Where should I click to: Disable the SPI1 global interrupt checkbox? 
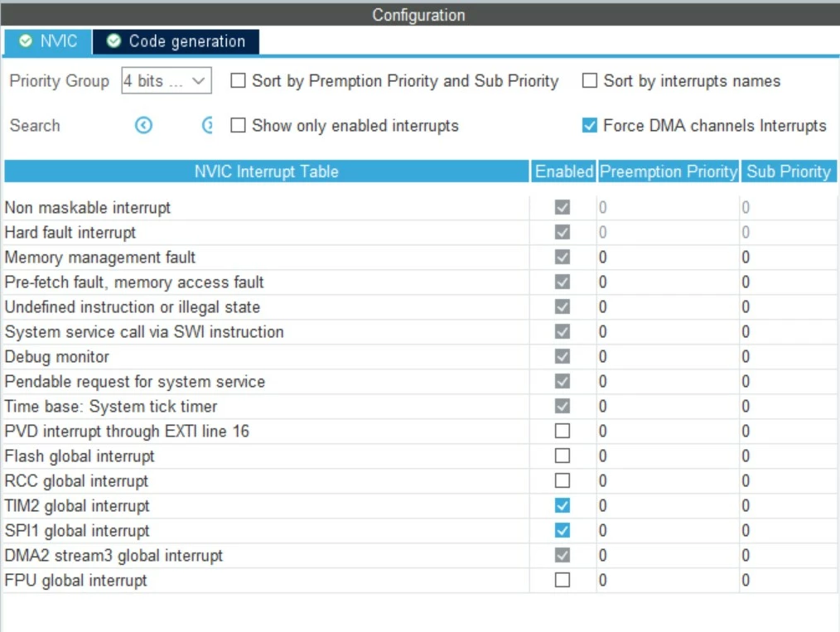pos(562,530)
